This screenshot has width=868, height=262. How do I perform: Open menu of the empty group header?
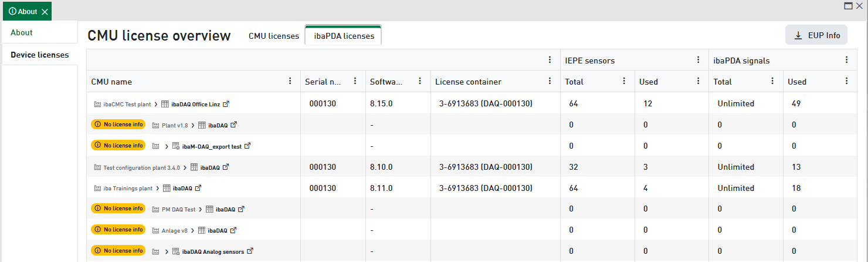pyautogui.click(x=550, y=60)
